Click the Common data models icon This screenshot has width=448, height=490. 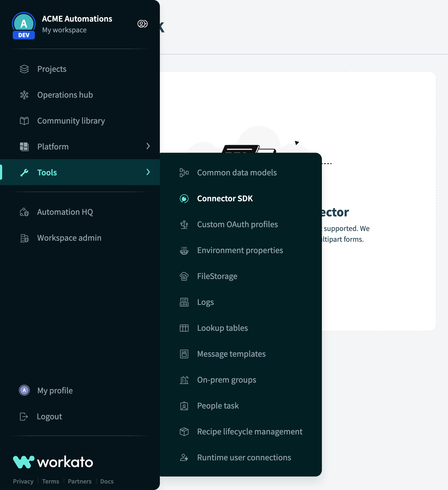[184, 173]
